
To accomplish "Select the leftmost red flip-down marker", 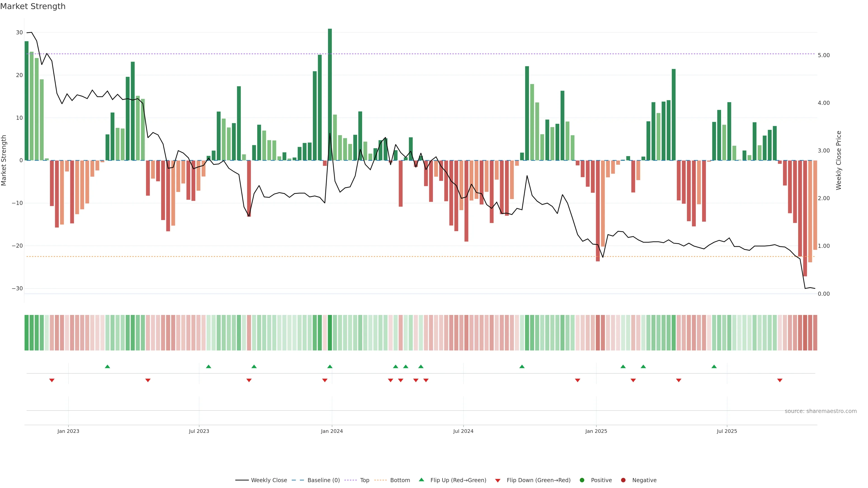I will click(52, 380).
